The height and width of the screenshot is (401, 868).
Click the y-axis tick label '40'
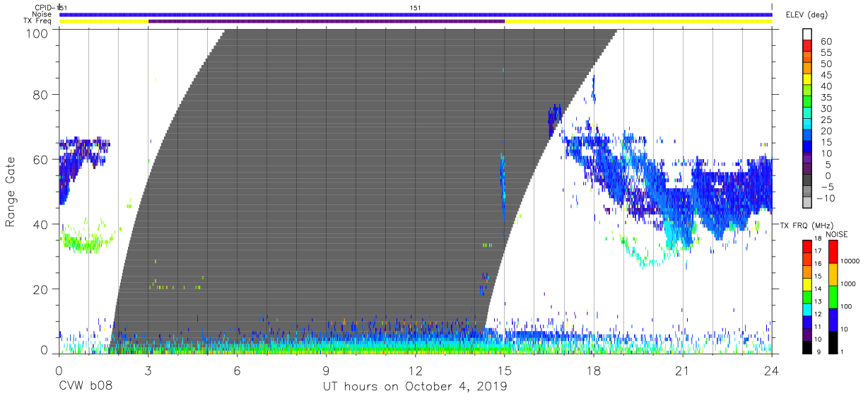pyautogui.click(x=41, y=224)
